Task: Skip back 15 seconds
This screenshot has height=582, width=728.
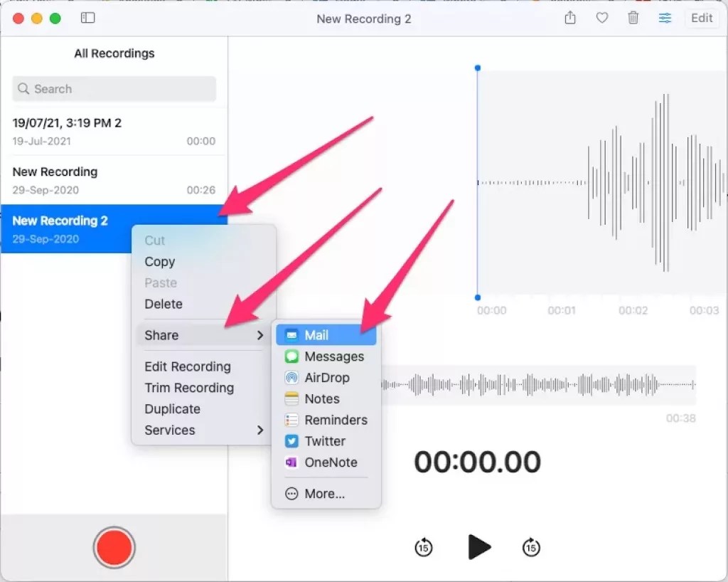Action: [423, 547]
